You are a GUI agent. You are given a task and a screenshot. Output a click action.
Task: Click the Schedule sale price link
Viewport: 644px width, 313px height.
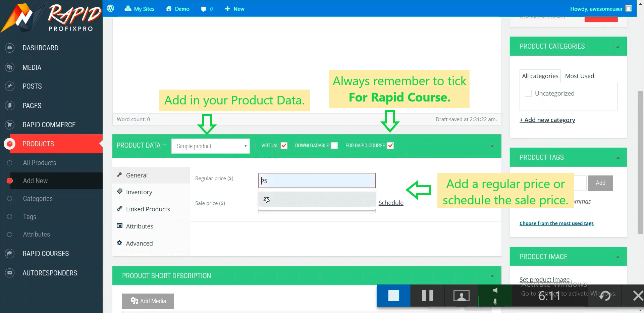point(391,203)
